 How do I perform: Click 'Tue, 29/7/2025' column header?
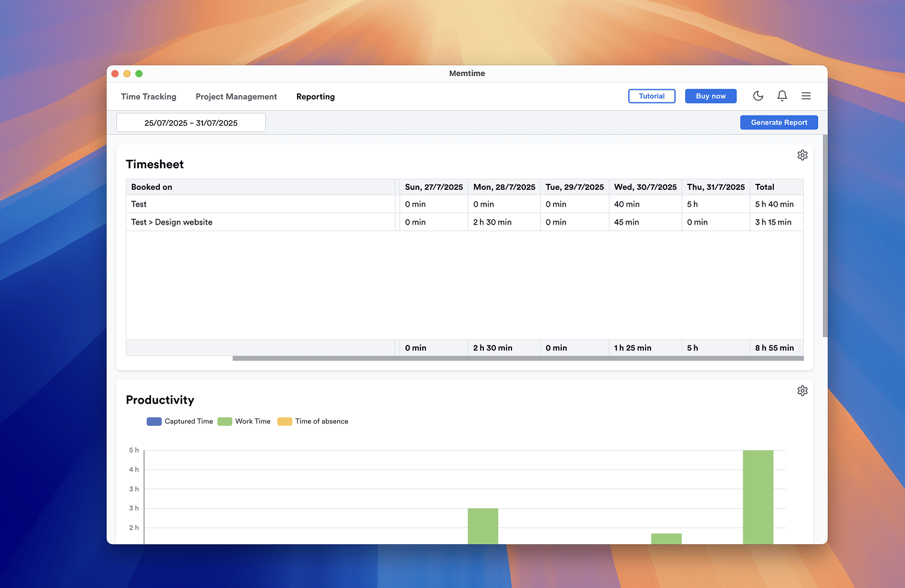(574, 187)
